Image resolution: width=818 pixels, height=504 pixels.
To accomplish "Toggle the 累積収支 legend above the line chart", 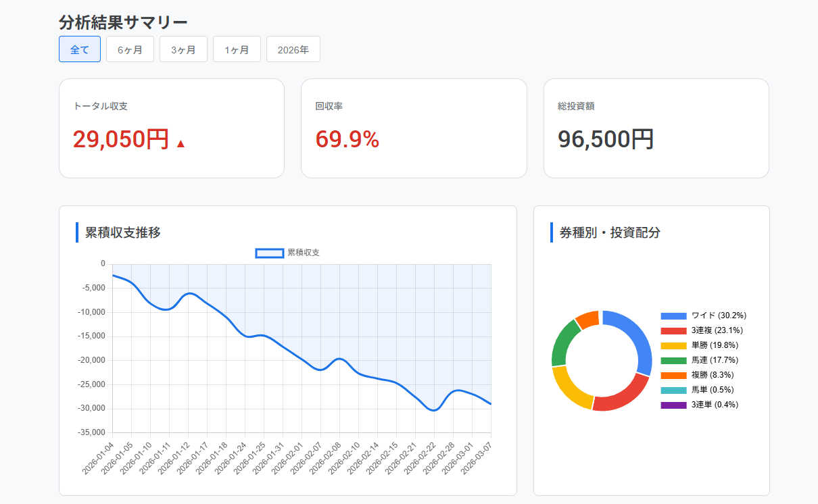I will click(287, 252).
